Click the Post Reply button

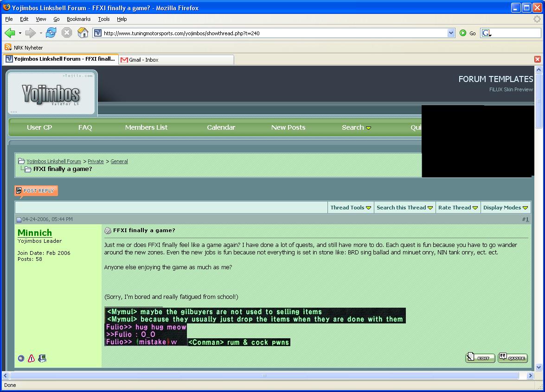click(36, 191)
